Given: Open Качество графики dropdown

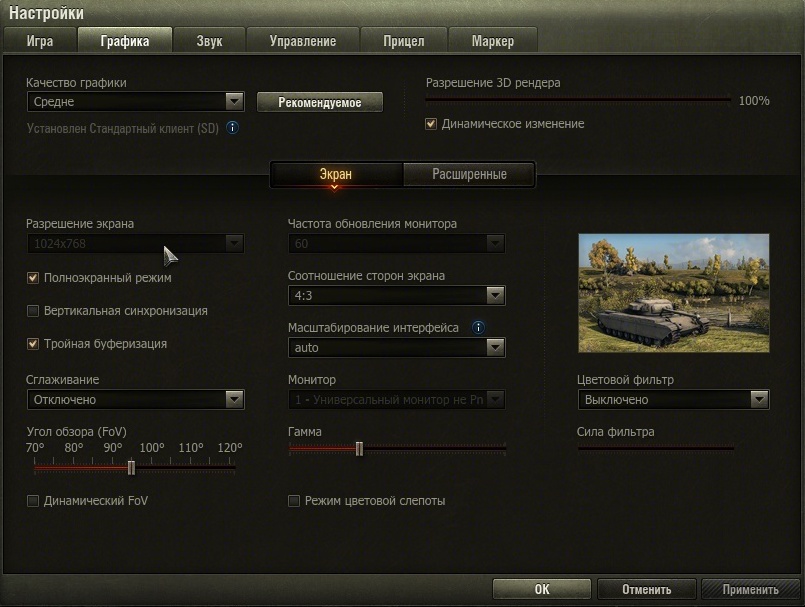Looking at the screenshot, I should [136, 102].
